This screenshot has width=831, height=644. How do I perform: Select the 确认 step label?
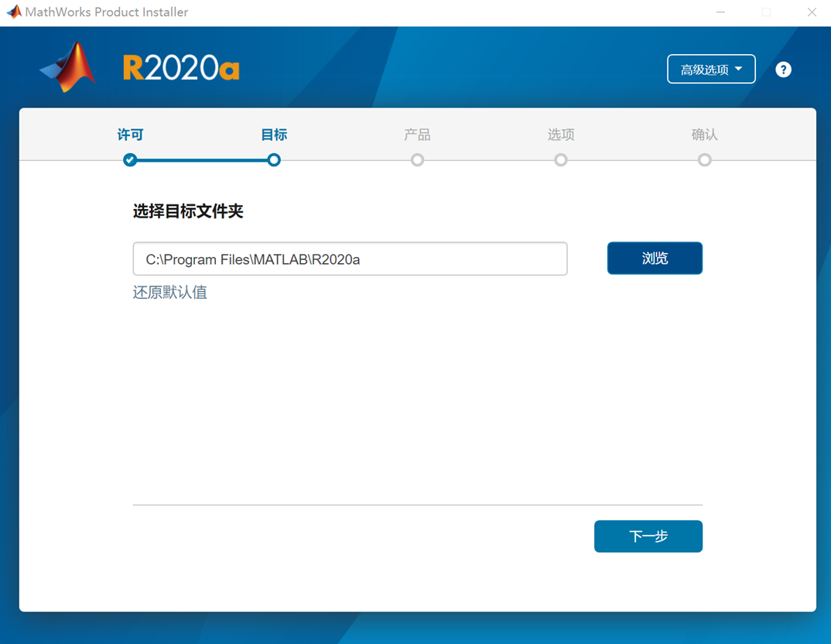(x=704, y=135)
